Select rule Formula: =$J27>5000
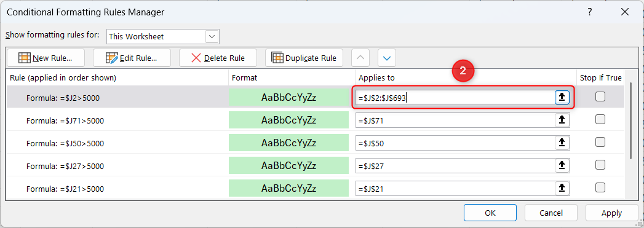The image size is (644, 228). point(65,166)
